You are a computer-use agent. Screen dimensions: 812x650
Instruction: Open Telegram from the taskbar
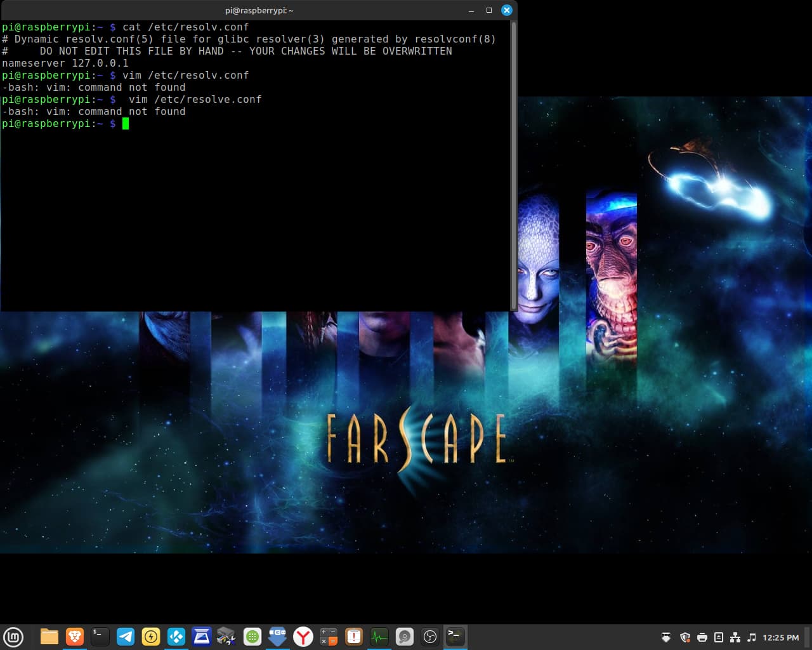[126, 637]
